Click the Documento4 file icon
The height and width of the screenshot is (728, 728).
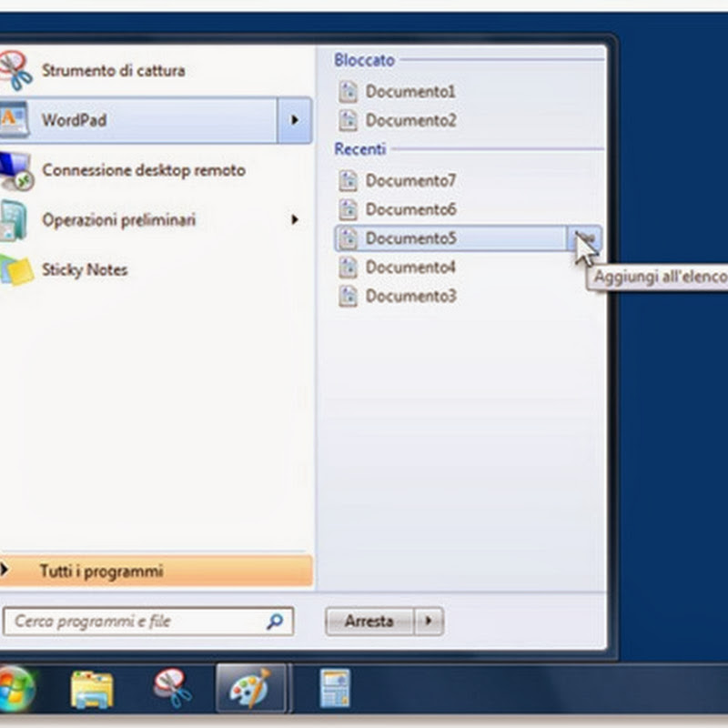[348, 267]
